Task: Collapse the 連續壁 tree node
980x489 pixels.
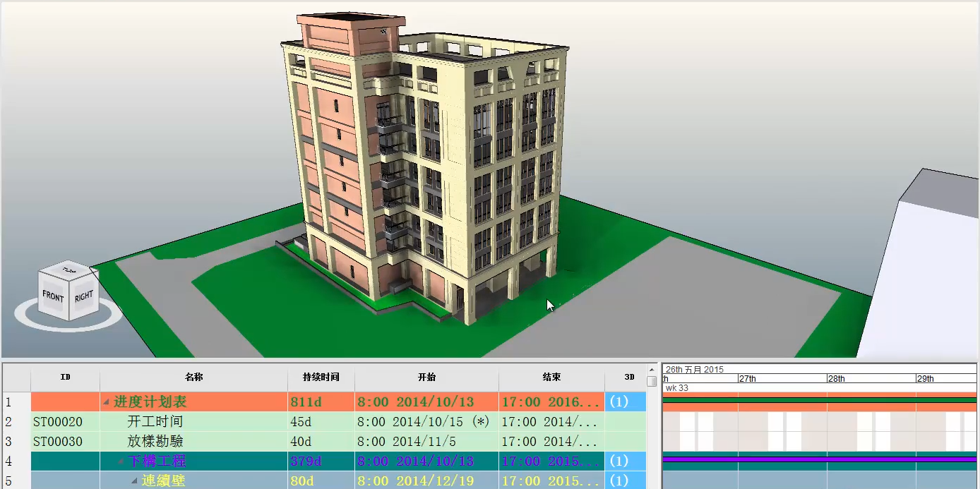Action: pos(134,481)
